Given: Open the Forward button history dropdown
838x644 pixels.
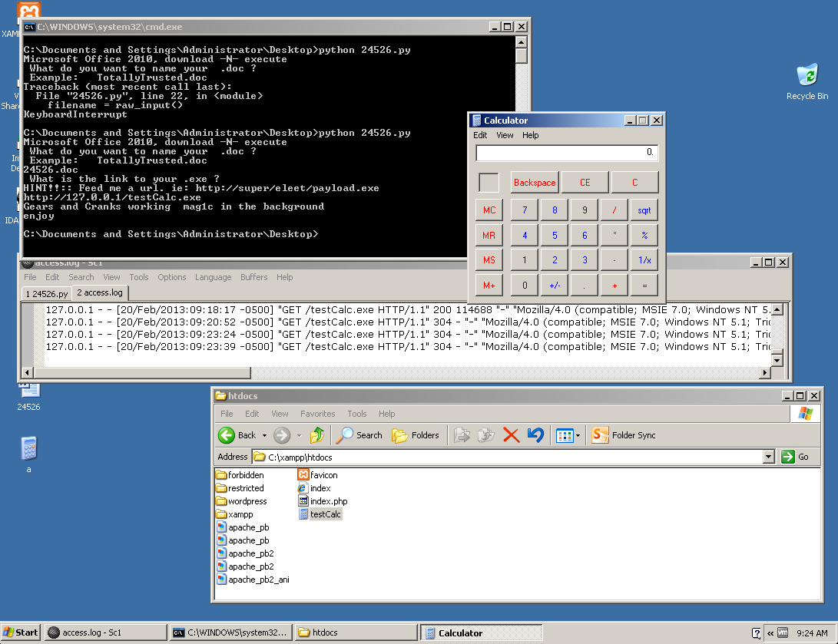Looking at the screenshot, I should point(300,436).
